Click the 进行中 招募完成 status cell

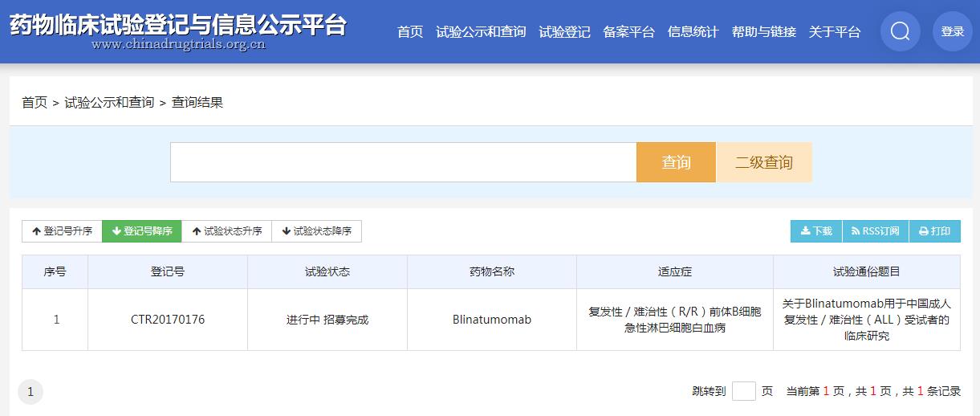[327, 320]
